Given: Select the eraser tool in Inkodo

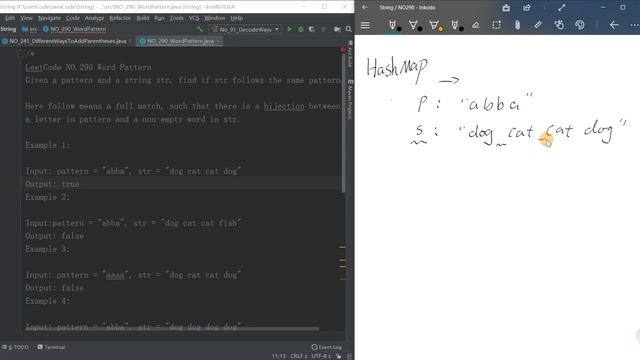Looking at the screenshot, I should pyautogui.click(x=476, y=25).
